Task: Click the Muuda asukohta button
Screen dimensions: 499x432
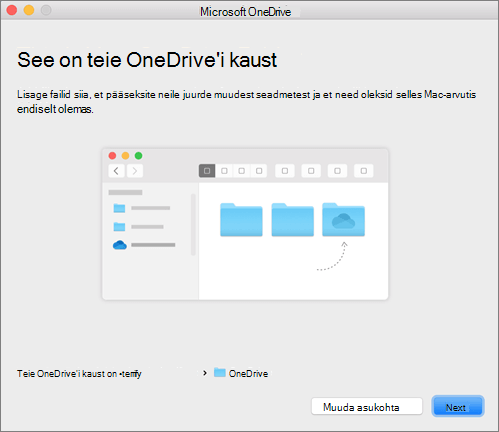Action: tap(367, 407)
